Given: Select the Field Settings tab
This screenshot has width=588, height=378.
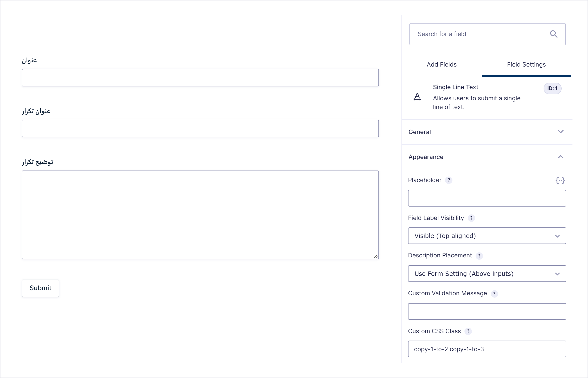Looking at the screenshot, I should [x=526, y=64].
